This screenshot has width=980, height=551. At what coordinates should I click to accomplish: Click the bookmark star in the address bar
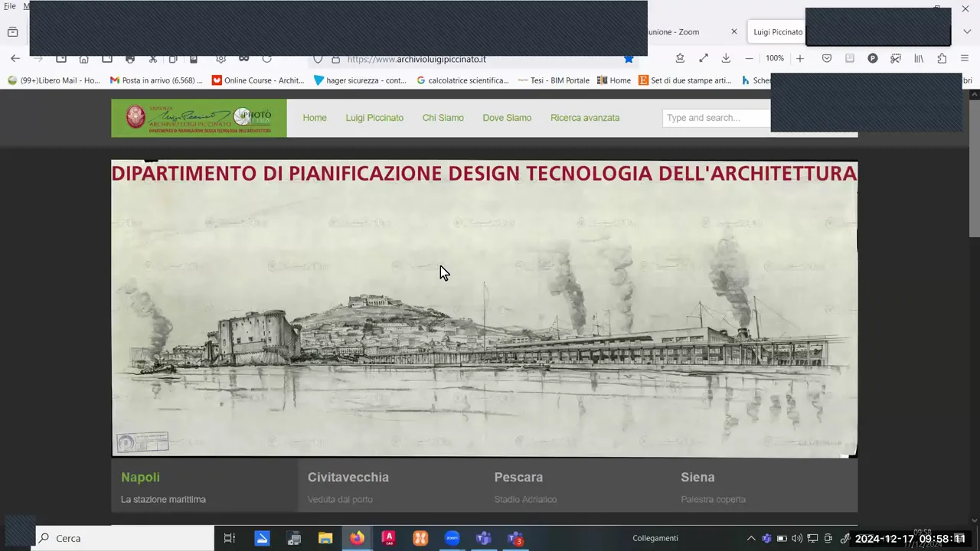click(629, 59)
